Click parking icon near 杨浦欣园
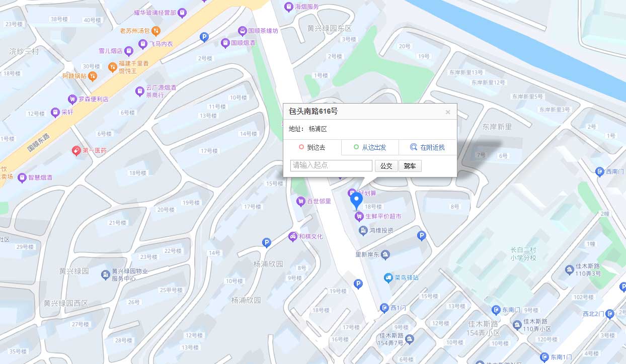This screenshot has height=364, width=626. pyautogui.click(x=267, y=243)
